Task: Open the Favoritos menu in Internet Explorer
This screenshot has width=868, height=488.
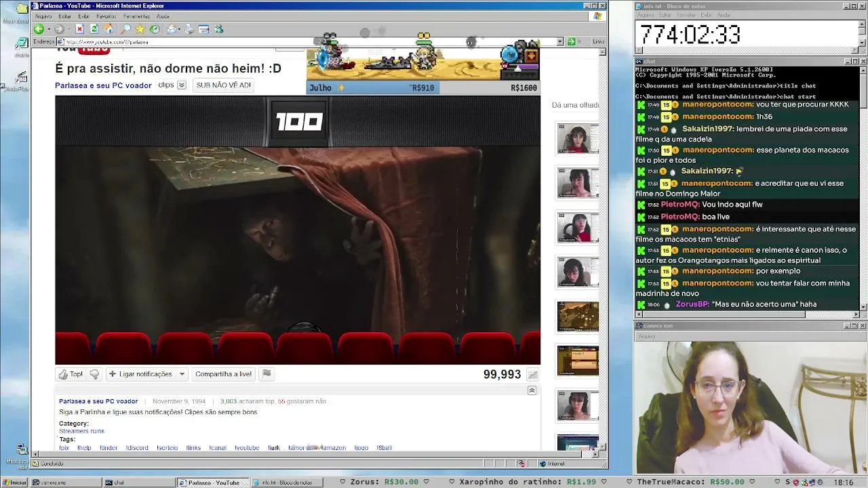Action: tap(106, 16)
